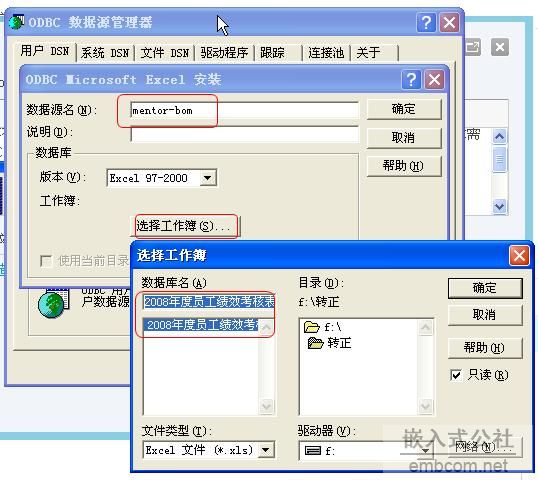Expand the 文件类型 Excel 文件 (*.xls) dropdown
The height and width of the screenshot is (480, 538).
tap(266, 450)
